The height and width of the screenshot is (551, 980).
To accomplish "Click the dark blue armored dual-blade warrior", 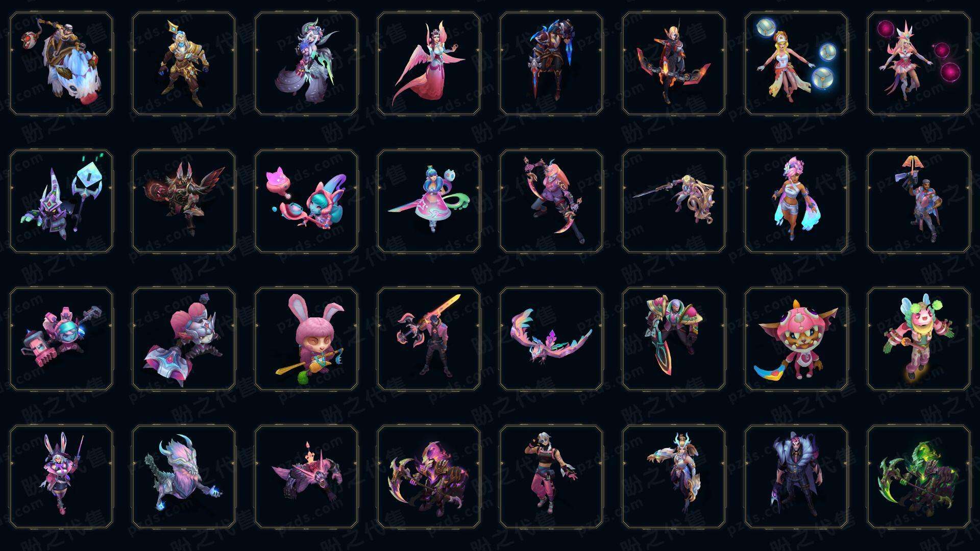I will (551, 63).
